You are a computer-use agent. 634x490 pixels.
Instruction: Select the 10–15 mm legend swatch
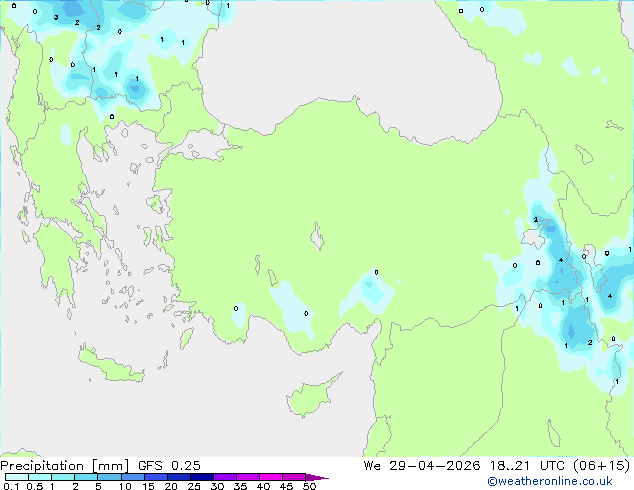(133, 477)
